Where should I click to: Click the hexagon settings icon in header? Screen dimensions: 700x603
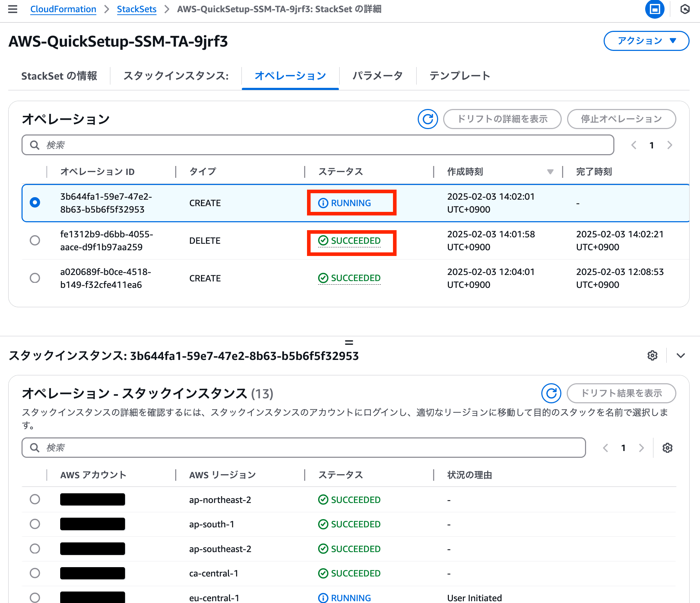pos(685,9)
